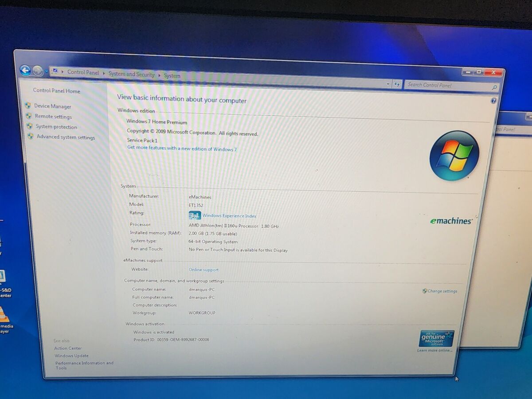The image size is (532, 399).
Task: Click the Windows 7 logo orb
Action: tap(454, 156)
